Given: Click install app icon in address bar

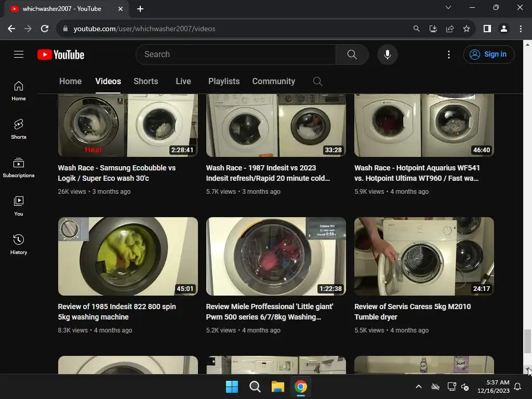Looking at the screenshot, I should 433,29.
